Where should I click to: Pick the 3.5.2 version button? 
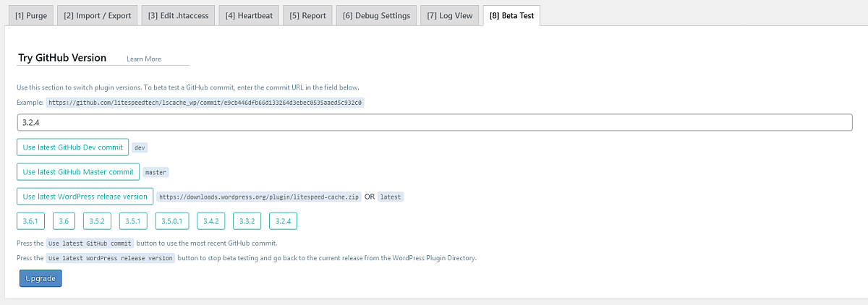98,221
